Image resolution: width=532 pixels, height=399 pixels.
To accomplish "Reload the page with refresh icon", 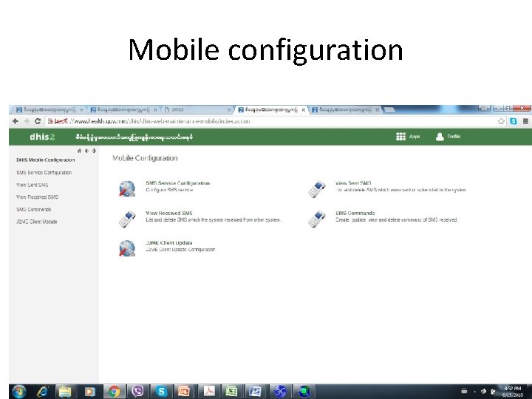I will [x=38, y=121].
